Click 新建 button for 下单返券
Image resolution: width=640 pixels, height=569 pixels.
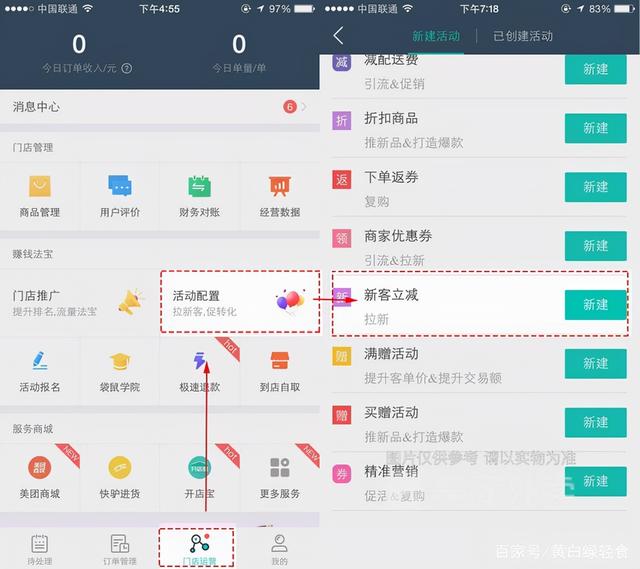596,187
